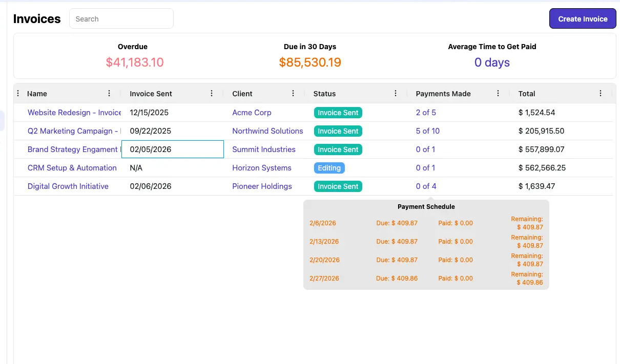Open the Name column menu icon
Screen dimensions: 620x364
tap(109, 93)
